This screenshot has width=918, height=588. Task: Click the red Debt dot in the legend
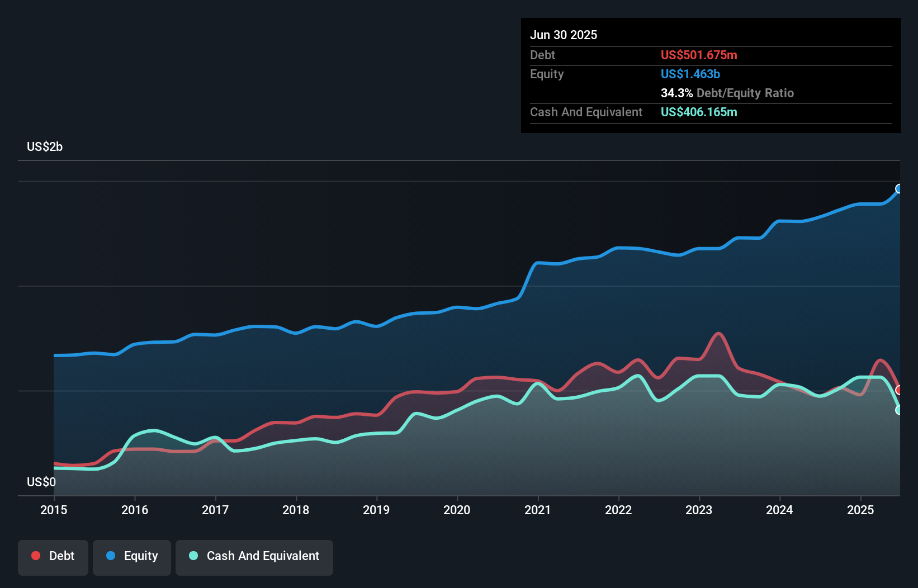click(35, 556)
